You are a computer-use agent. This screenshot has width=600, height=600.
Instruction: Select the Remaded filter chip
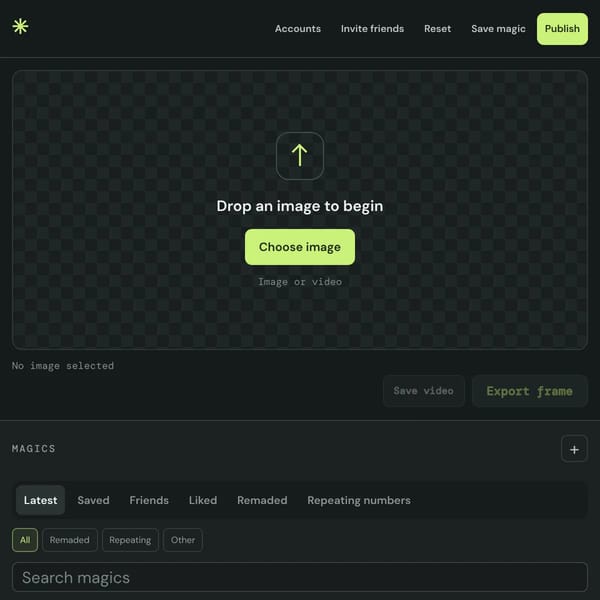pyautogui.click(x=70, y=540)
